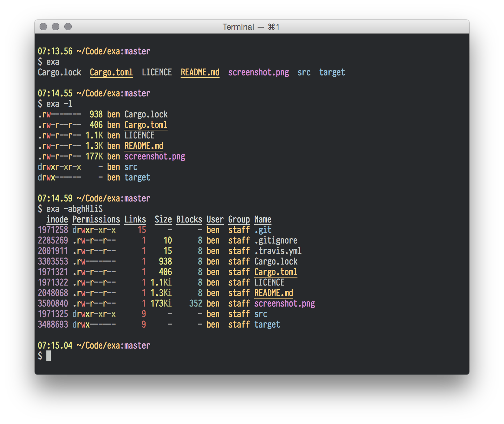Click the Blocks column header
The width and height of the screenshot is (504, 424).
189,219
